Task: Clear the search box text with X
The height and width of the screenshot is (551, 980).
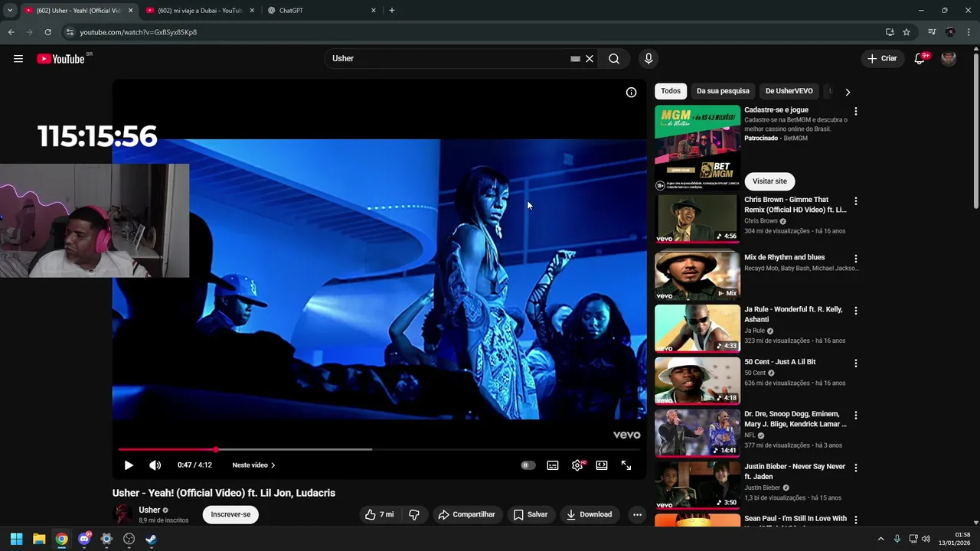Action: click(590, 59)
